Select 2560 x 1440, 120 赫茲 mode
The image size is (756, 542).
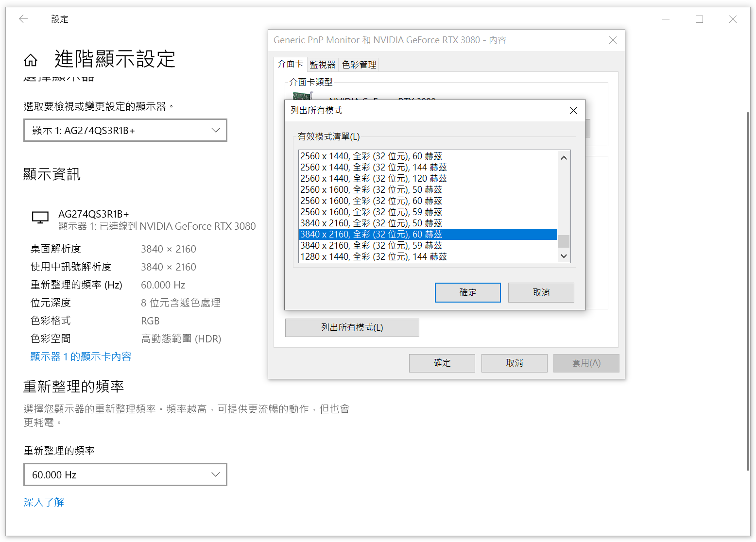pos(428,178)
